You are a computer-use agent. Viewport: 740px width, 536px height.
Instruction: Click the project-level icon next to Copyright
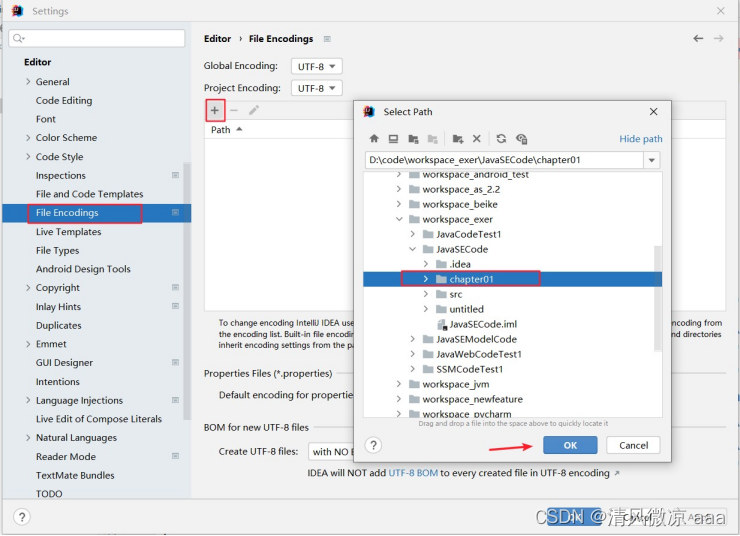175,287
